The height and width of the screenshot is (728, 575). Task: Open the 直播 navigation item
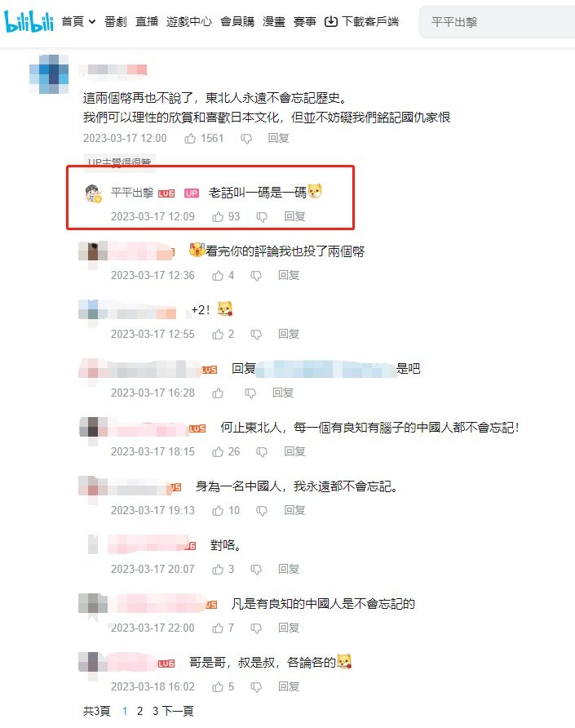pyautogui.click(x=147, y=21)
